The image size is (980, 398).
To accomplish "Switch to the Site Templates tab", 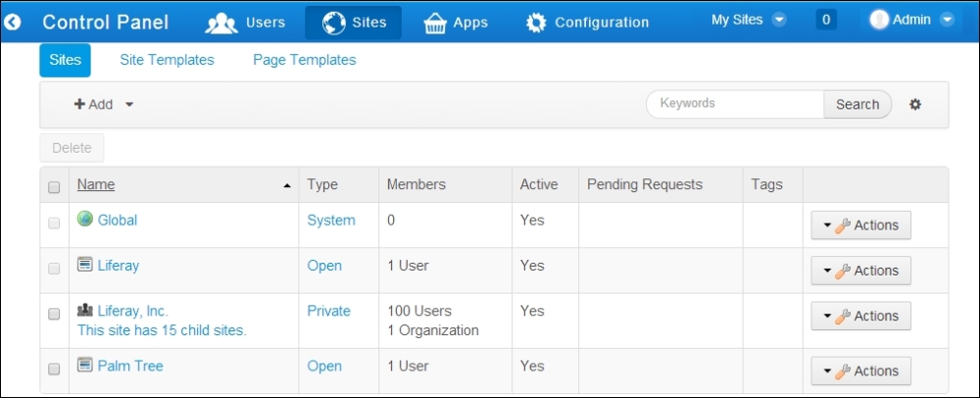I will 167,60.
